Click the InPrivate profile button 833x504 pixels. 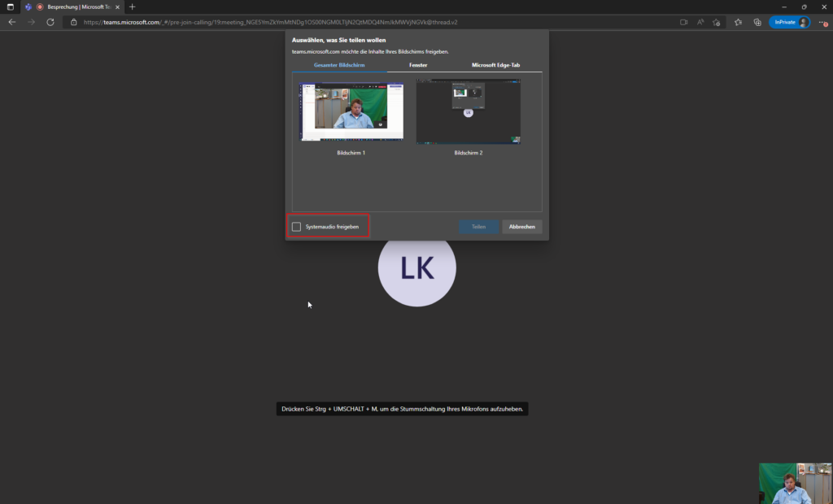(790, 22)
